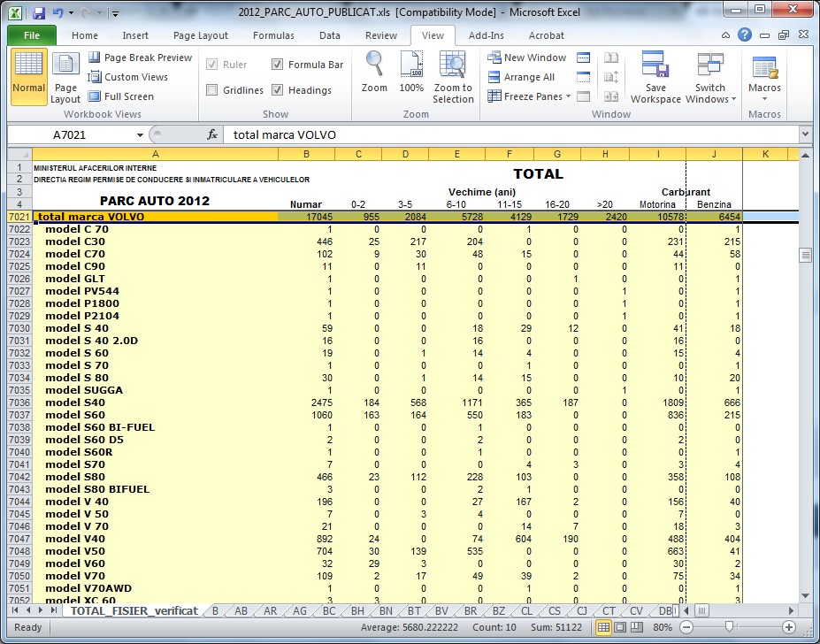This screenshot has height=644, width=820.
Task: Click the Hide window icon
Action: click(x=584, y=77)
